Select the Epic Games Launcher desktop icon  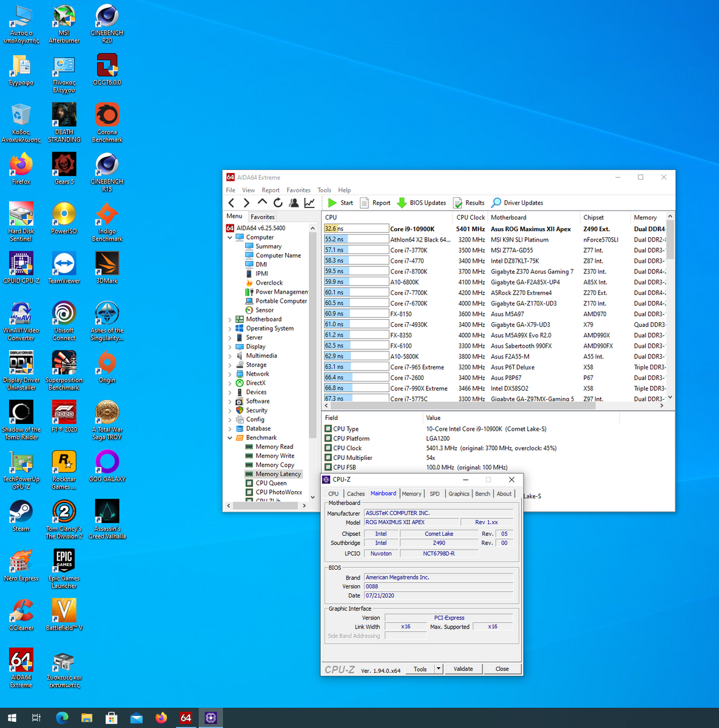64,569
